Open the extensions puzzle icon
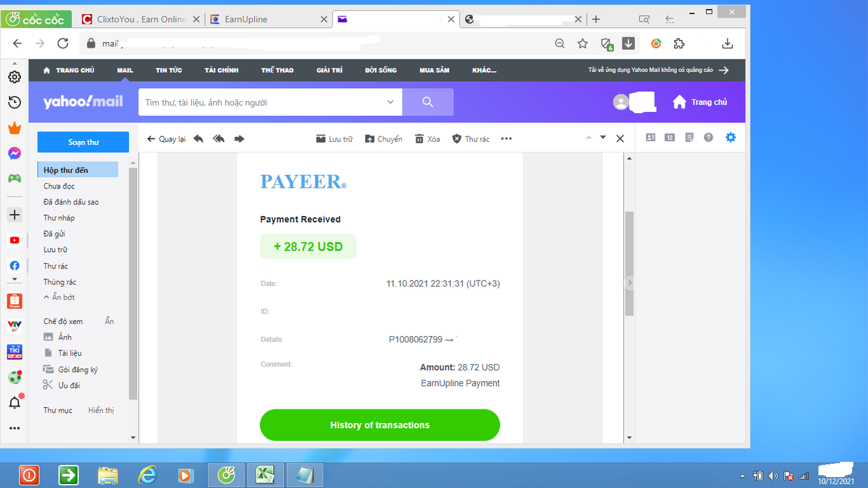 click(x=679, y=43)
